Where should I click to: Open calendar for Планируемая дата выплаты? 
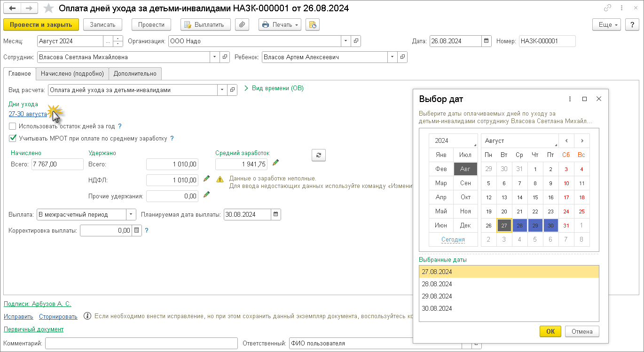276,214
